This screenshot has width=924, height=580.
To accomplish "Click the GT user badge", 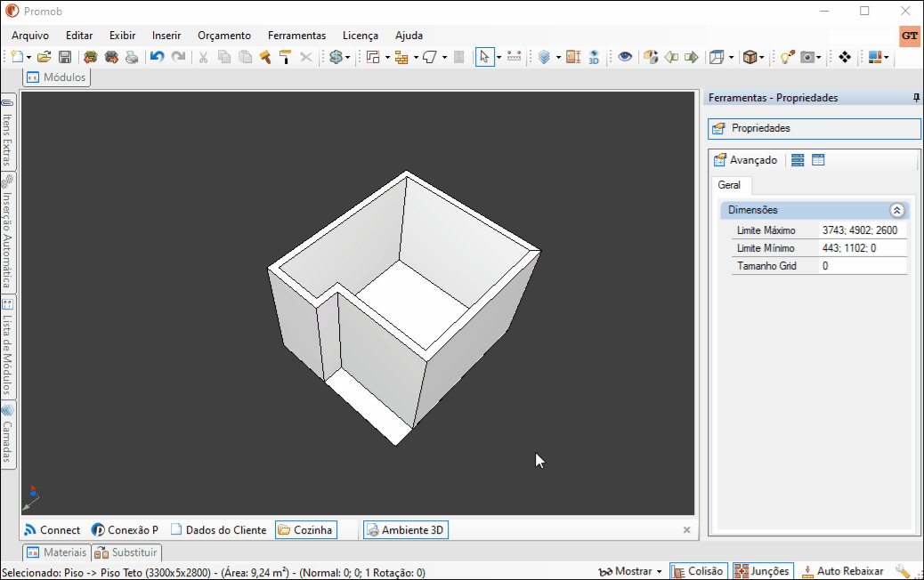I will click(x=910, y=36).
